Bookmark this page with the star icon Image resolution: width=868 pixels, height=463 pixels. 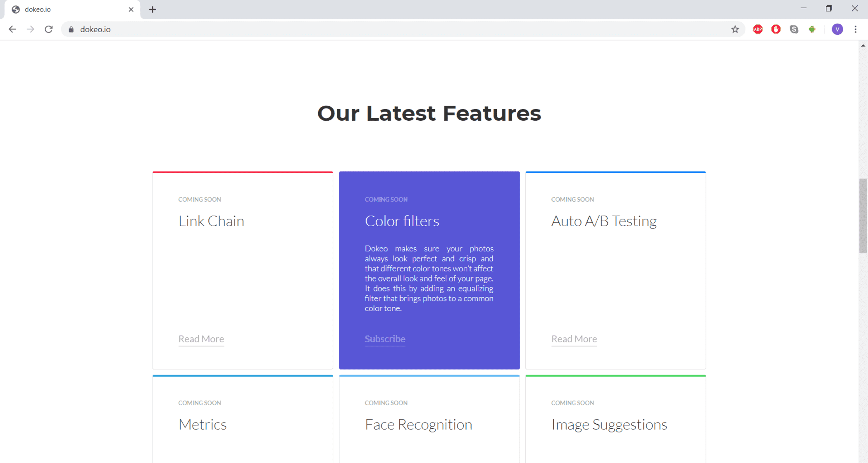735,29
